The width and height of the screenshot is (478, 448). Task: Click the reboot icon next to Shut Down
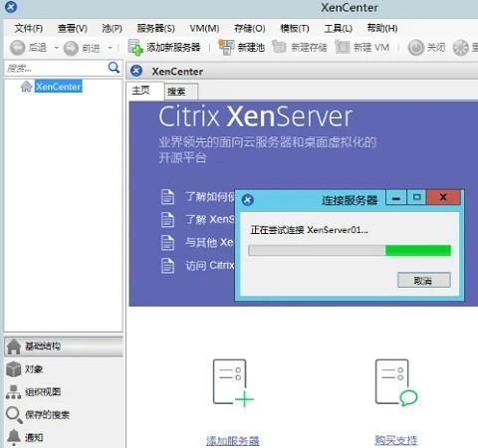461,48
